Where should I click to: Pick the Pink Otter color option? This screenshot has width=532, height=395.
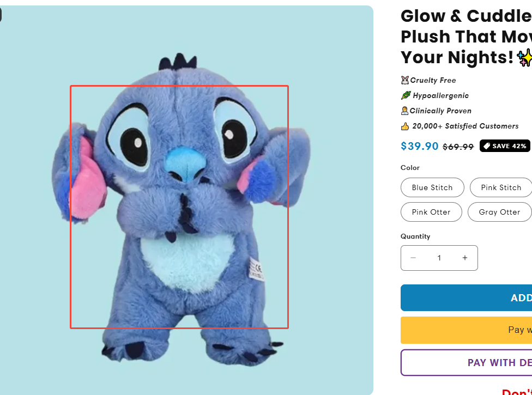pyautogui.click(x=431, y=212)
